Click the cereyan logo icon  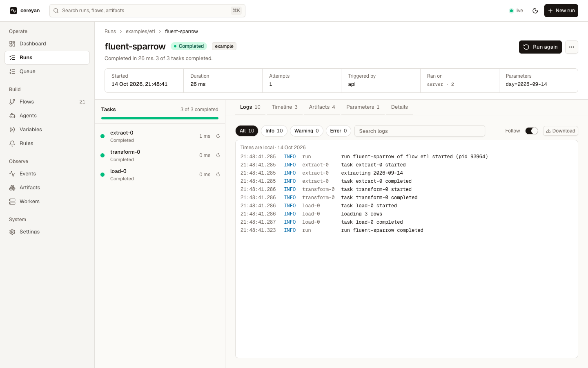click(13, 11)
